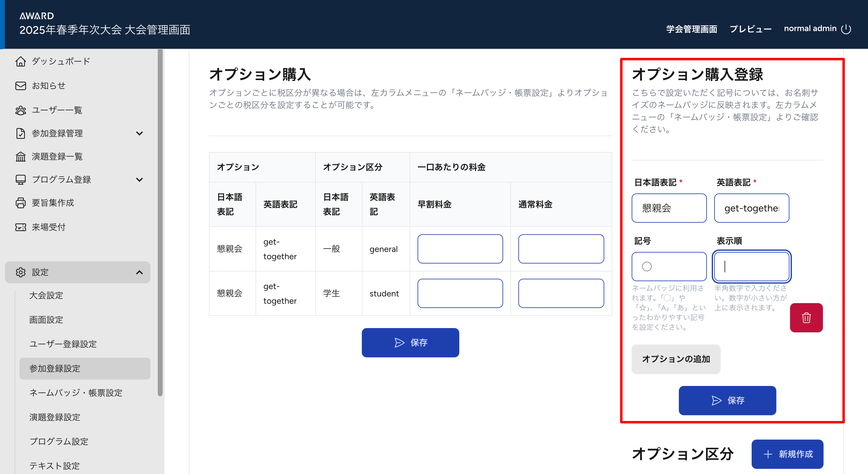Click the logout power icon
The height and width of the screenshot is (474, 868).
846,29
